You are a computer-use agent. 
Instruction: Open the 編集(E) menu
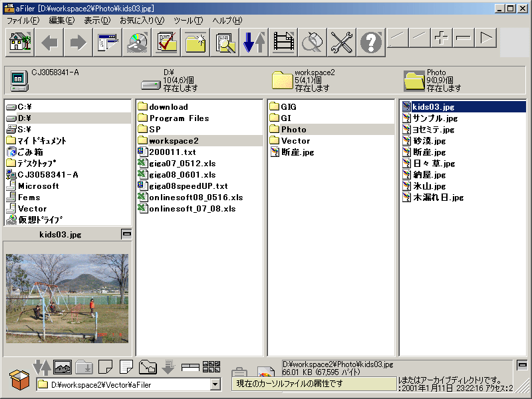click(x=61, y=21)
